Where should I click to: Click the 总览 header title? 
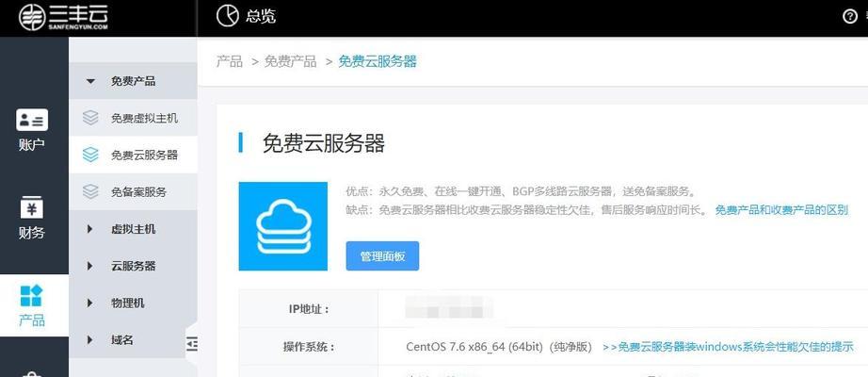click(x=260, y=16)
